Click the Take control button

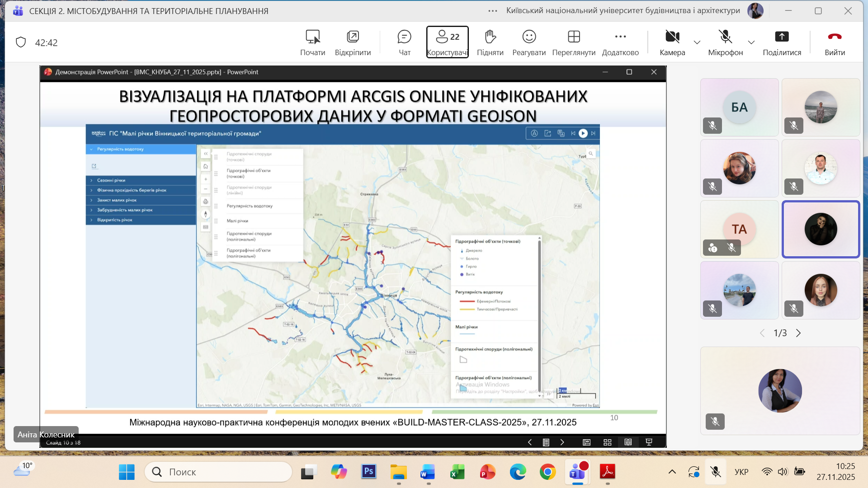(x=312, y=42)
